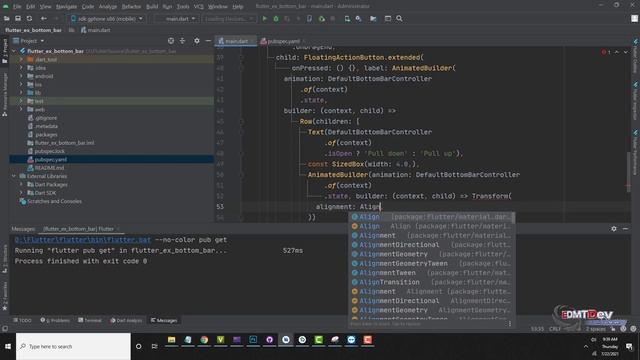
Task: Open the File menu
Action: (x=17, y=7)
